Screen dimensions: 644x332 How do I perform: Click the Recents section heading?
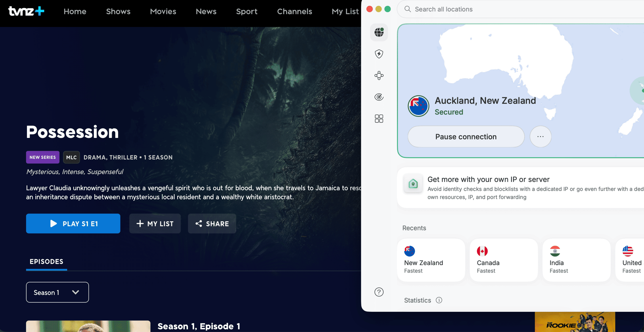tap(414, 228)
